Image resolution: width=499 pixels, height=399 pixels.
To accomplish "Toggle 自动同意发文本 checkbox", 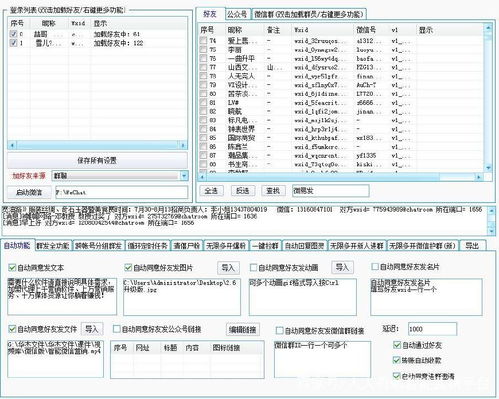I will 12,267.
